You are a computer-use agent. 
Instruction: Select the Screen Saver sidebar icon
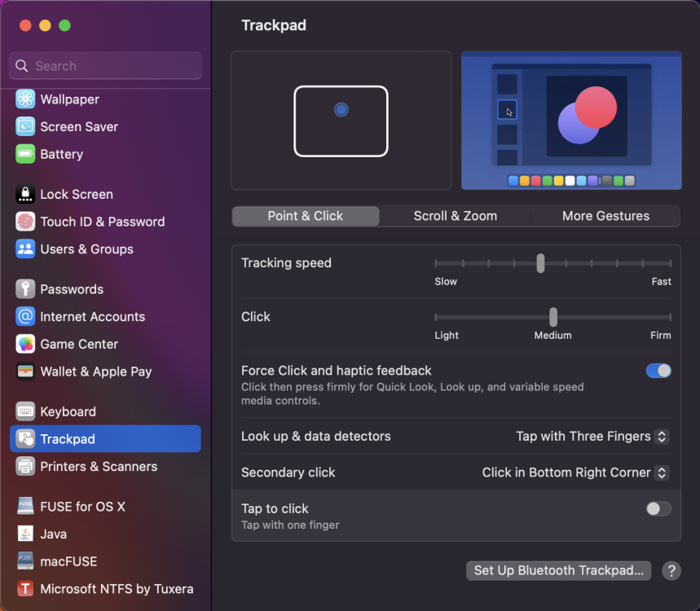coord(25,126)
